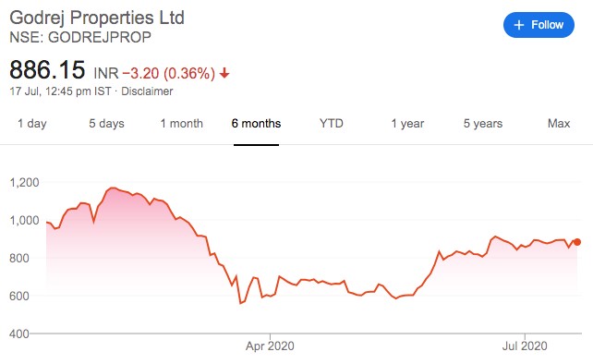Switch to the YTD view
The image size is (593, 364).
pos(332,124)
